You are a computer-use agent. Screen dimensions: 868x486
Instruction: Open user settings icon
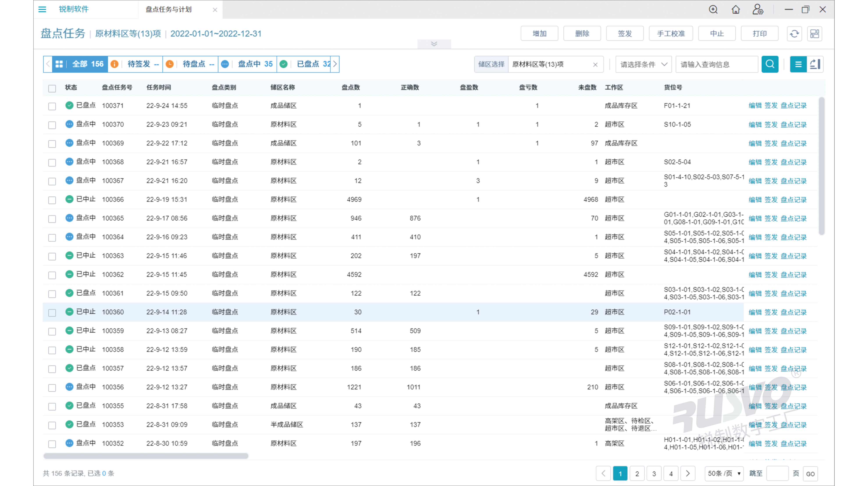pos(758,9)
